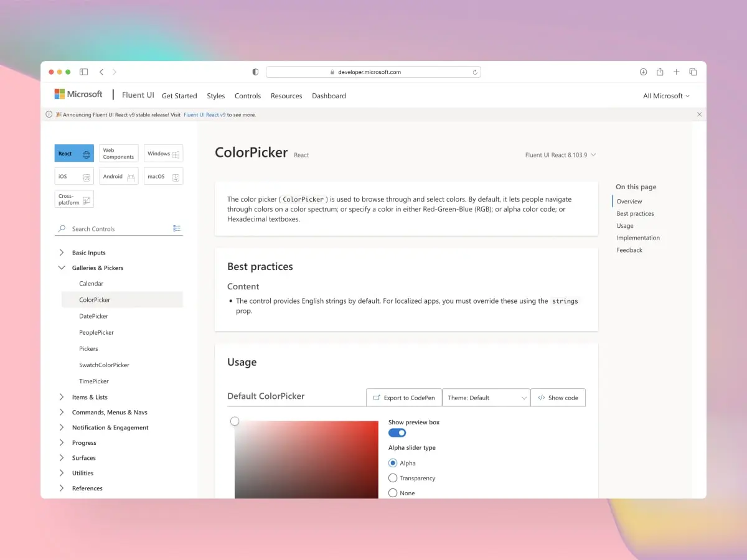Click the Microsoft logo
Viewport: 747px width, 560px height.
tap(78, 93)
